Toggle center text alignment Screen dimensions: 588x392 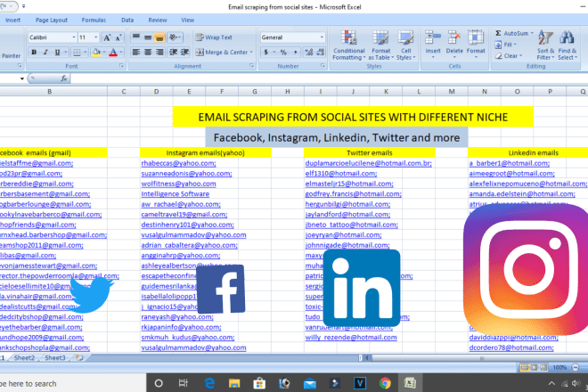pyautogui.click(x=148, y=53)
